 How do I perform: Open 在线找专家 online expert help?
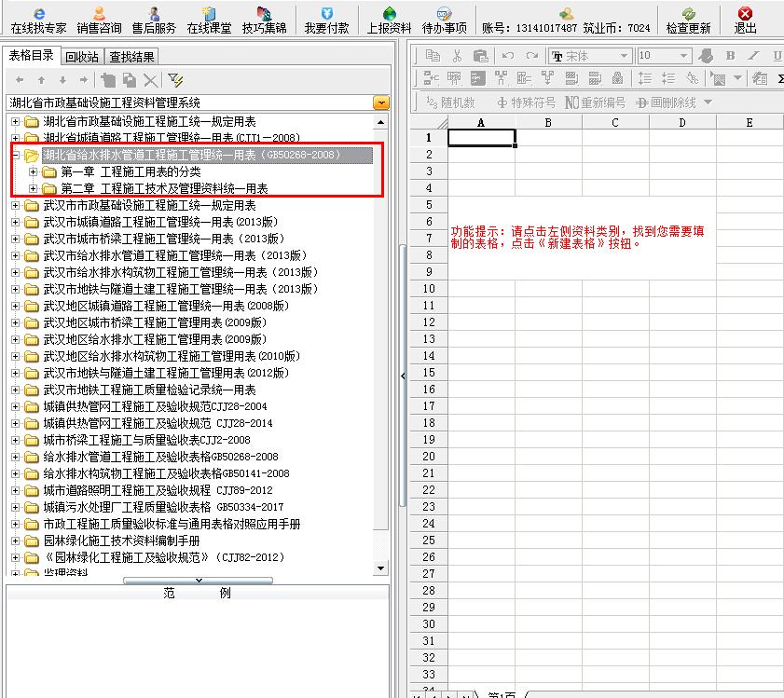point(38,20)
